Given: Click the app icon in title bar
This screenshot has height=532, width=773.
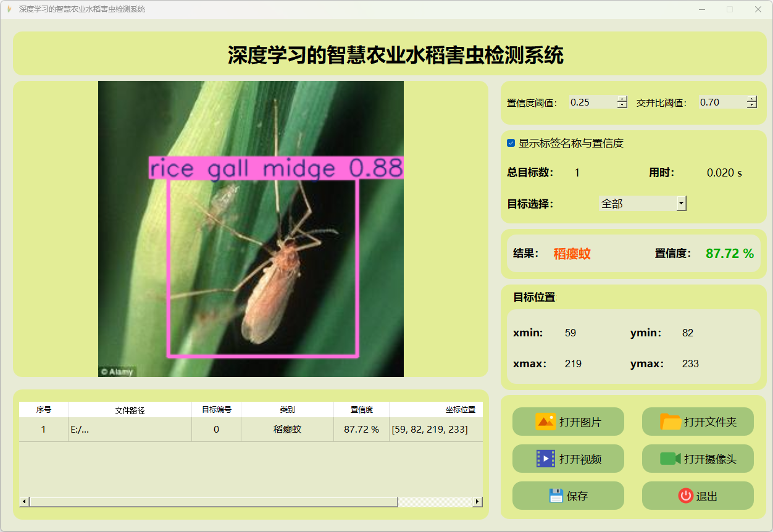Looking at the screenshot, I should (9, 9).
